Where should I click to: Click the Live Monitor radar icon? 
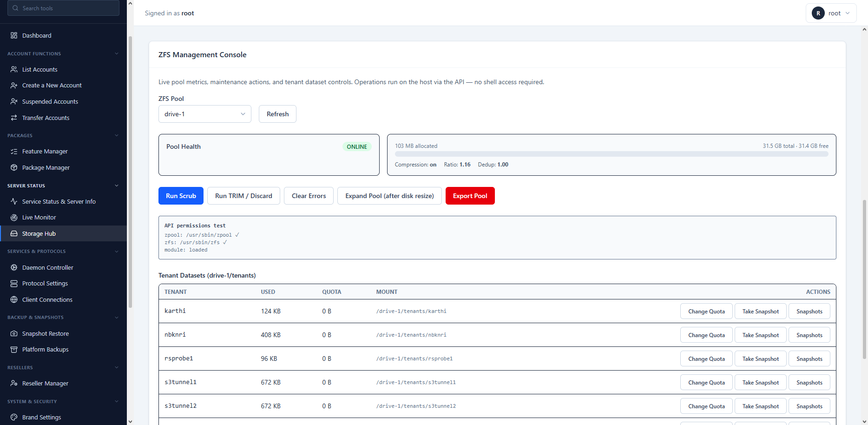click(x=14, y=217)
